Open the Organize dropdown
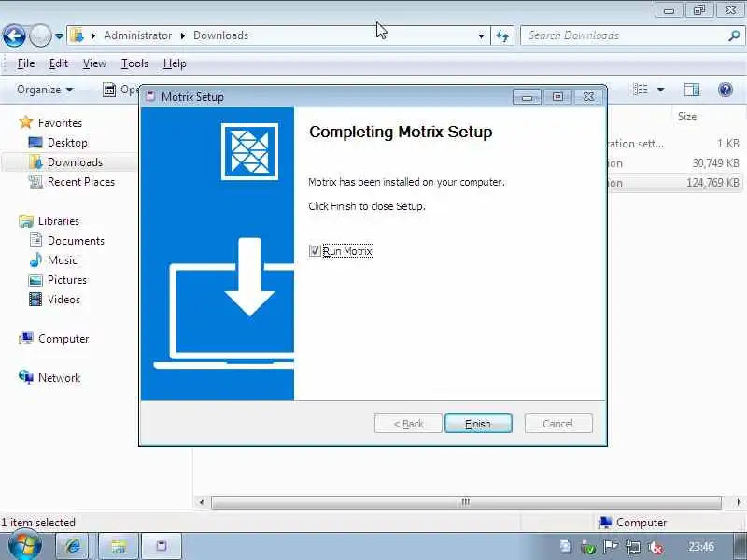This screenshot has height=560, width=747. click(45, 90)
